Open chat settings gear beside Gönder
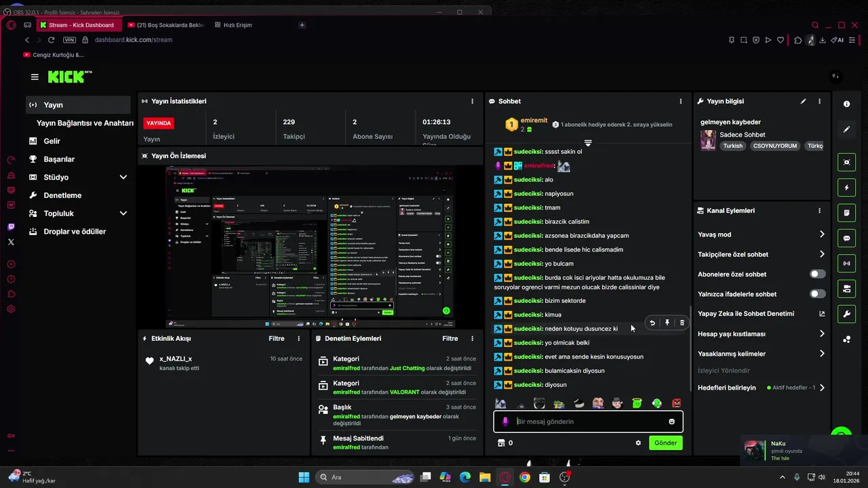868x488 pixels. click(638, 443)
